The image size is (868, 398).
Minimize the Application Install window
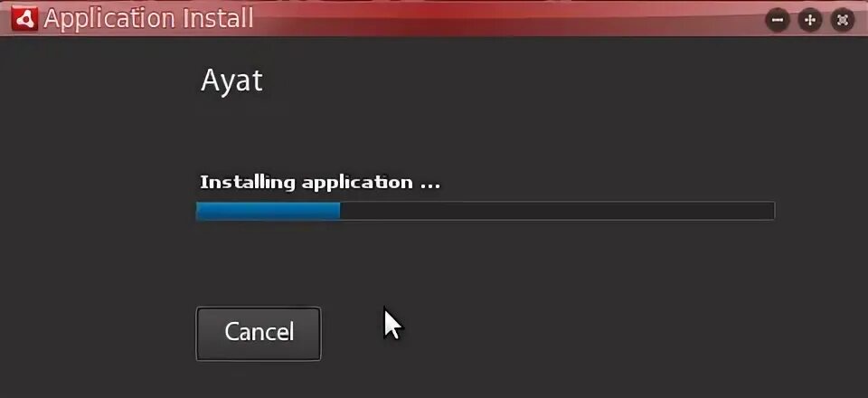(778, 21)
